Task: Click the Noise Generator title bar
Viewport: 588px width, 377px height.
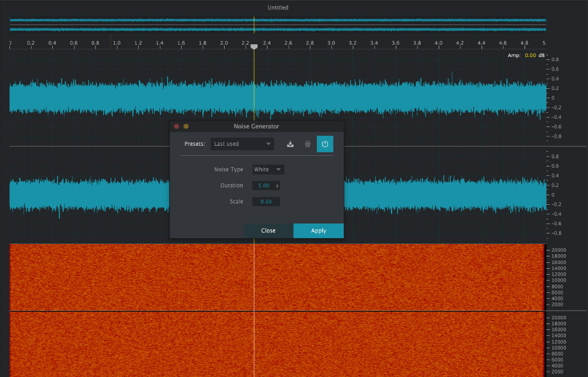Action: tap(256, 126)
